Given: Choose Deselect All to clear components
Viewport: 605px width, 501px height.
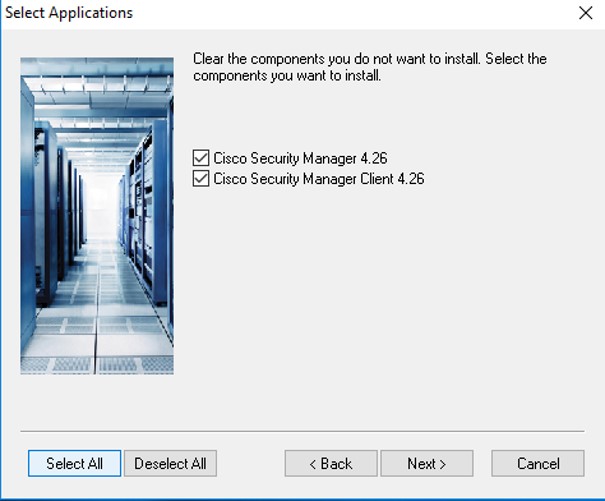Looking at the screenshot, I should tap(170, 463).
